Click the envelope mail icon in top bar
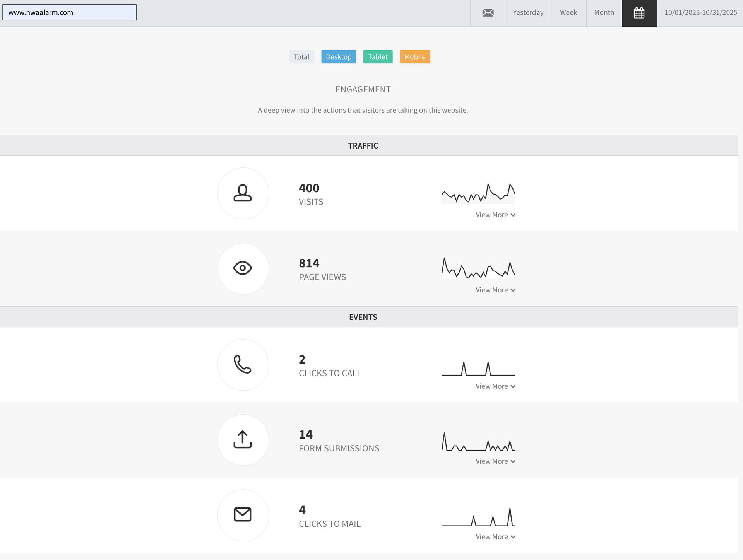 point(488,13)
